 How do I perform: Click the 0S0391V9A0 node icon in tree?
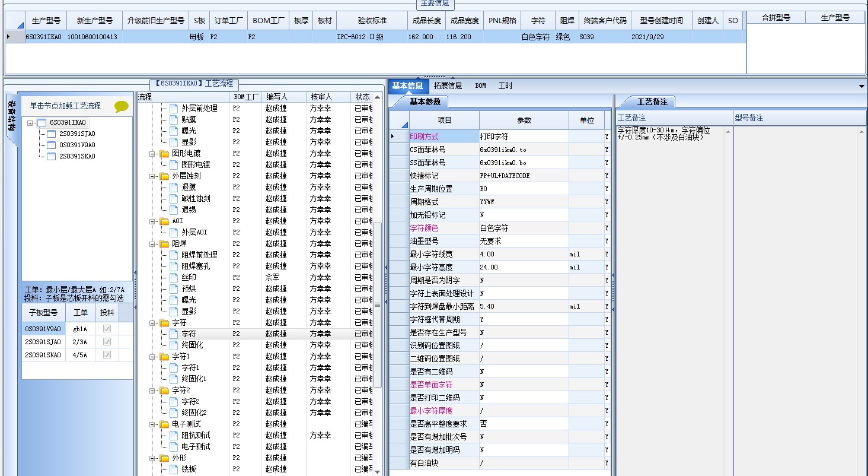(52, 145)
